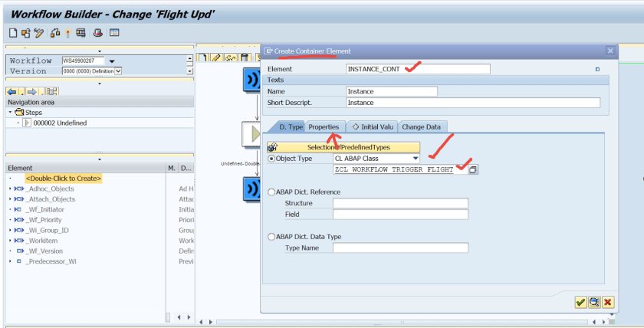Open the CL ABAP Class dropdown
Screen dimensions: 644x328
pos(416,159)
